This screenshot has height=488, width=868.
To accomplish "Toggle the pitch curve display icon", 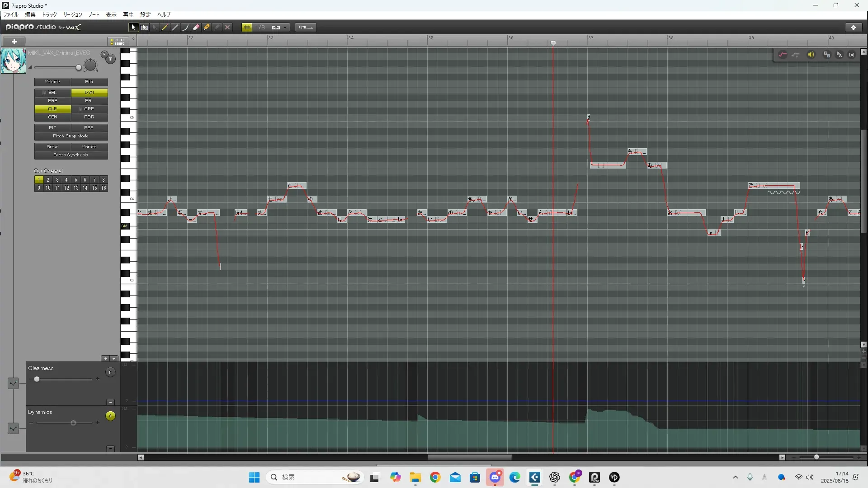I will pos(783,55).
